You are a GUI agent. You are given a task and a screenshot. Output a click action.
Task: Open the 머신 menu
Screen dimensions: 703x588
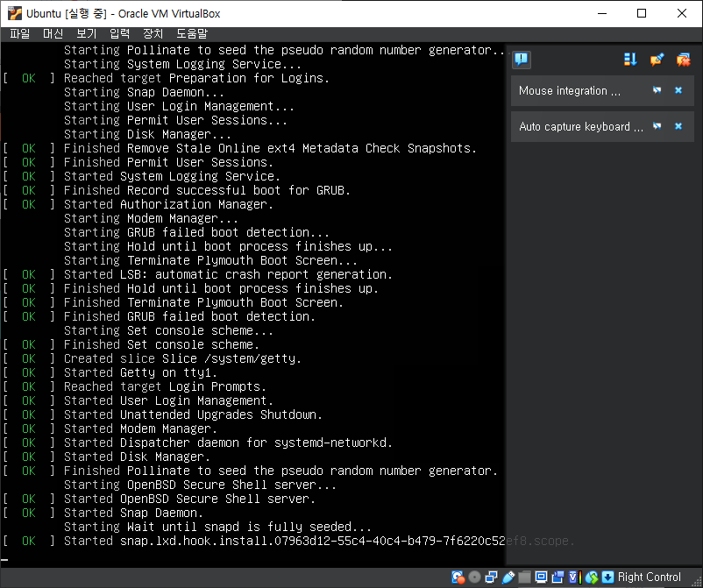click(53, 33)
